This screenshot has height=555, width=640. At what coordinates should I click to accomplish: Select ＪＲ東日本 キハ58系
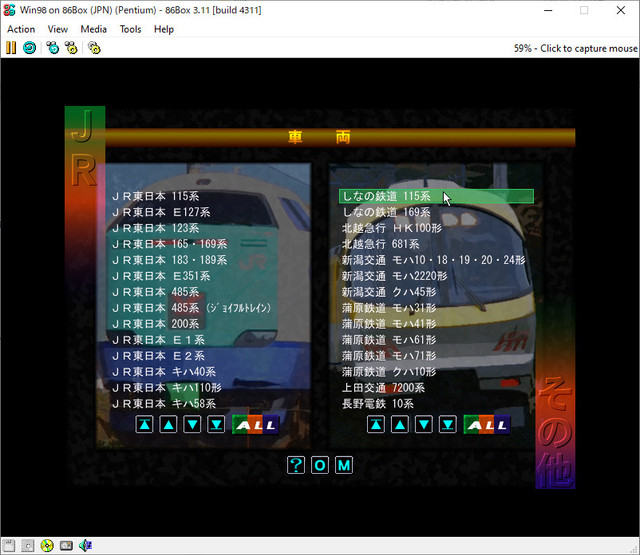pos(164,404)
